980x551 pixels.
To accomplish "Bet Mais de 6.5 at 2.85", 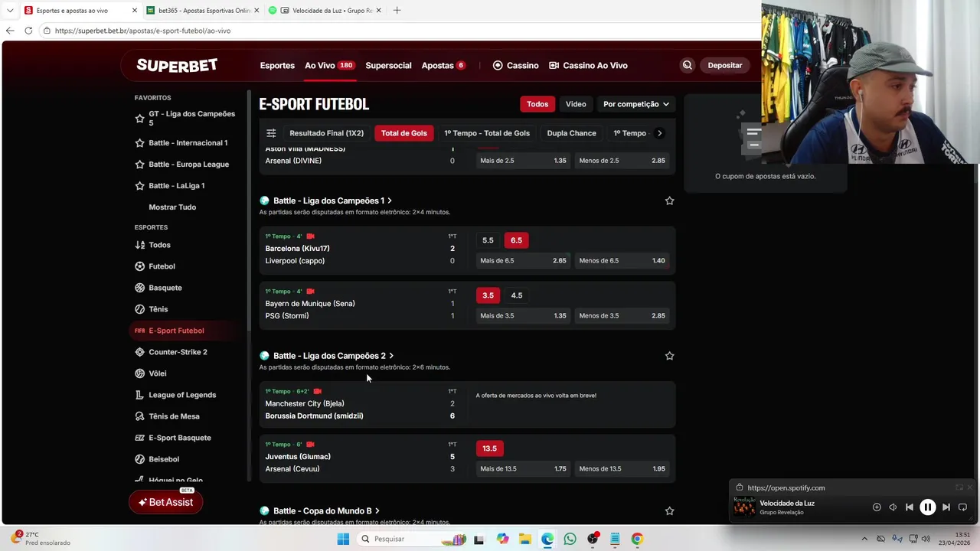I will [523, 260].
